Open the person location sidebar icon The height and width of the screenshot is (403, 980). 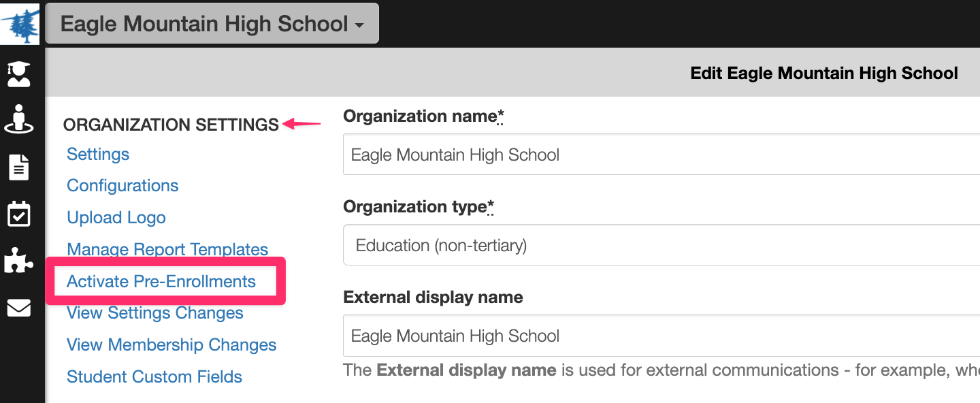coord(19,118)
